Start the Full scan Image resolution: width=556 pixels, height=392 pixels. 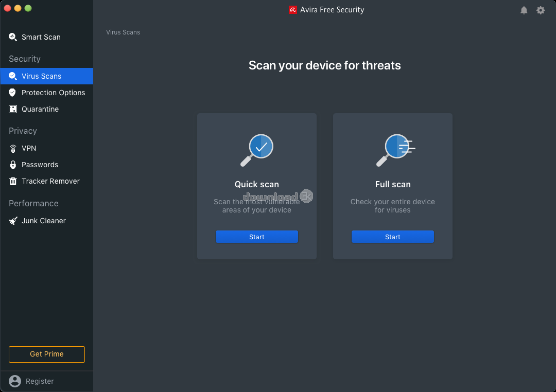click(x=393, y=237)
